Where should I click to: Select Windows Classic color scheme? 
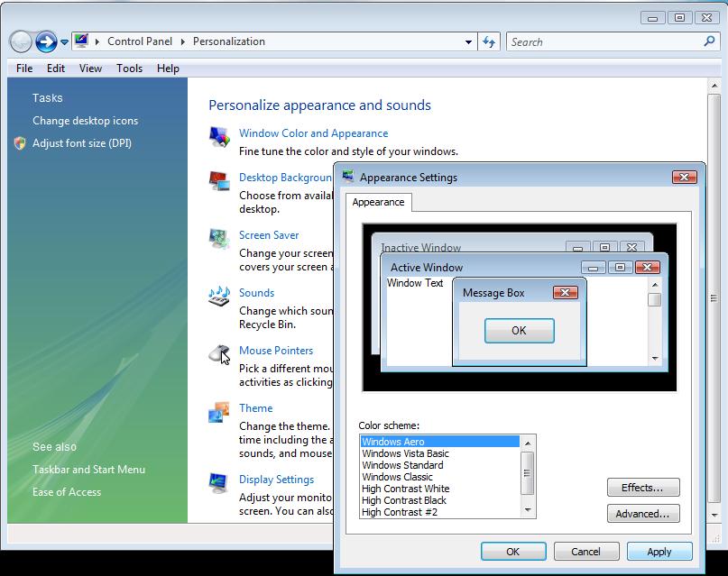[439, 477]
